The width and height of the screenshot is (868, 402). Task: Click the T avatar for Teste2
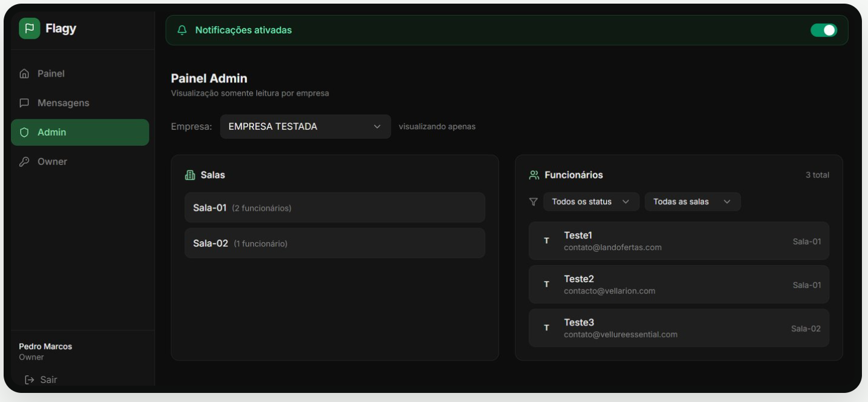click(546, 285)
